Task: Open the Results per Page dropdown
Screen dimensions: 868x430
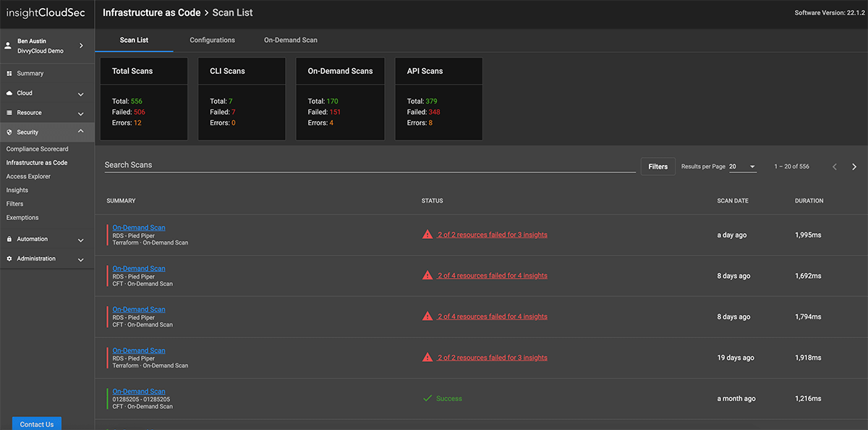Action: 742,166
